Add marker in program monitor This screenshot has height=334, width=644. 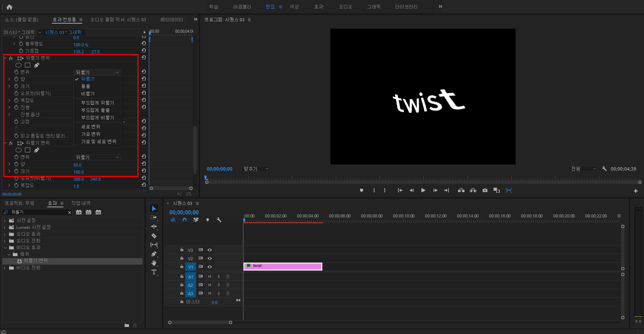coord(361,190)
